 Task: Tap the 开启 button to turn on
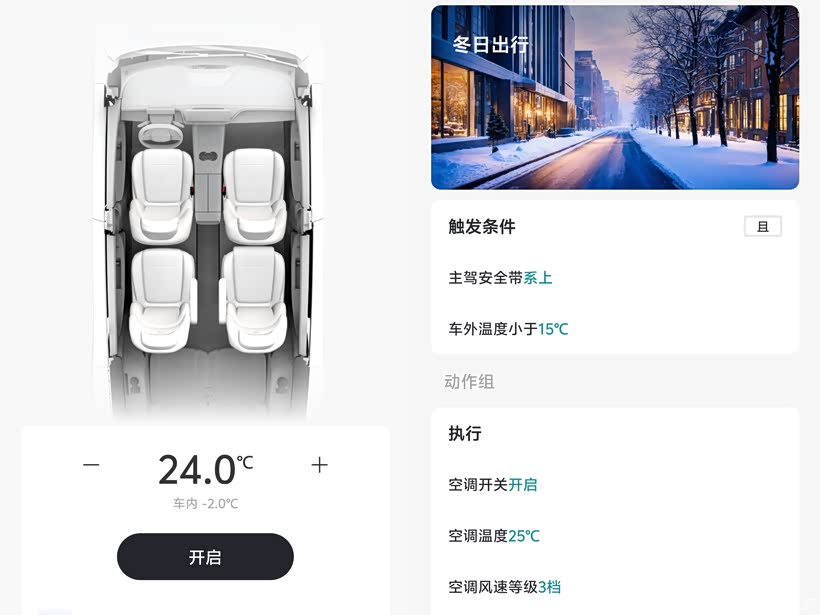(x=205, y=556)
